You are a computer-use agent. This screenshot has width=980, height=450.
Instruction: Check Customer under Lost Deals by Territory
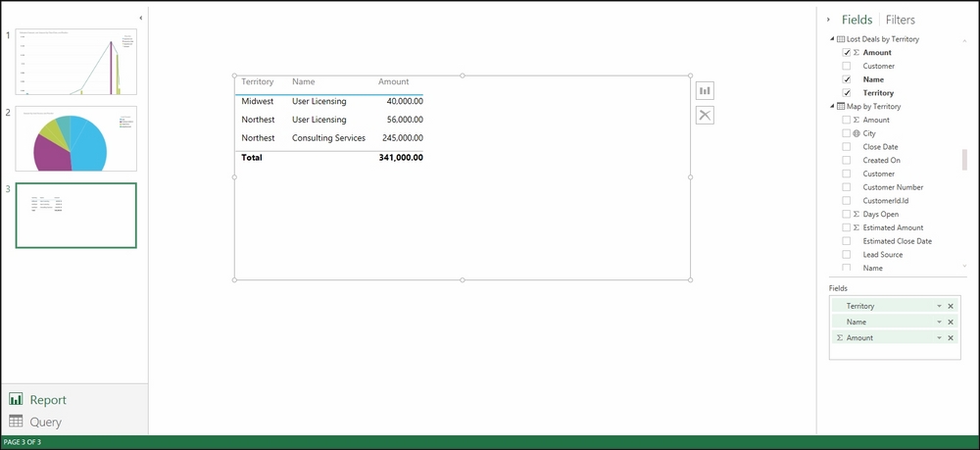[x=847, y=66]
